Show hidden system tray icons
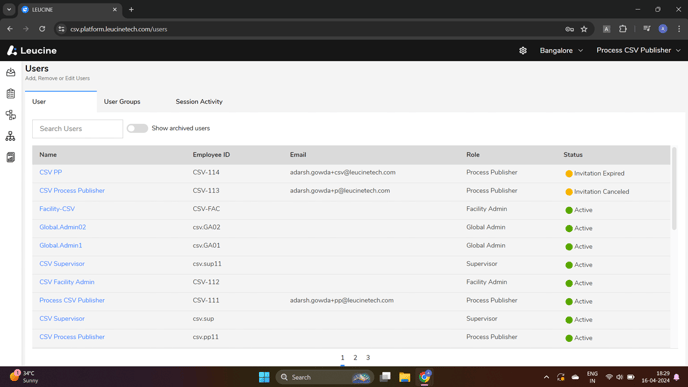The width and height of the screenshot is (688, 387). click(x=546, y=377)
